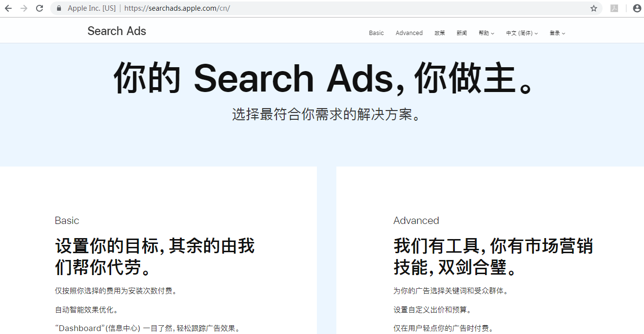Select 政策 in the navigation bar
644x334 pixels.
click(439, 33)
